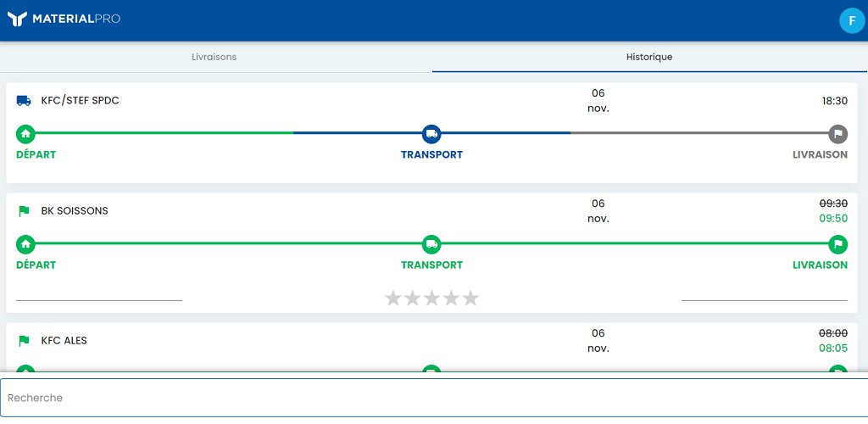Click the Recherche search field

coord(434,398)
